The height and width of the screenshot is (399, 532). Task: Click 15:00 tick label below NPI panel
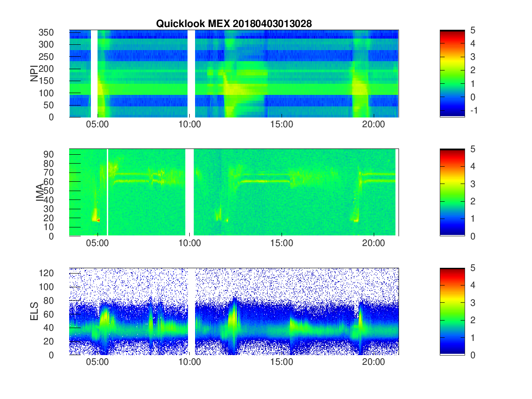(282, 125)
